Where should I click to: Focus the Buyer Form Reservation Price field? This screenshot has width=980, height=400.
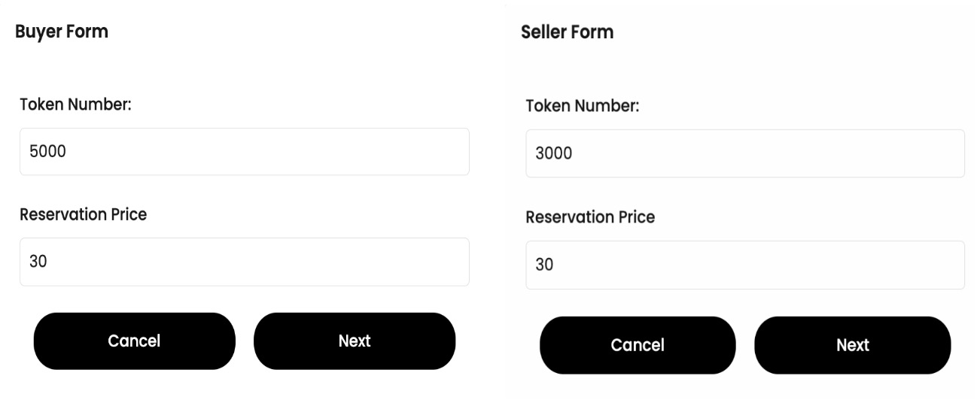coord(244,262)
